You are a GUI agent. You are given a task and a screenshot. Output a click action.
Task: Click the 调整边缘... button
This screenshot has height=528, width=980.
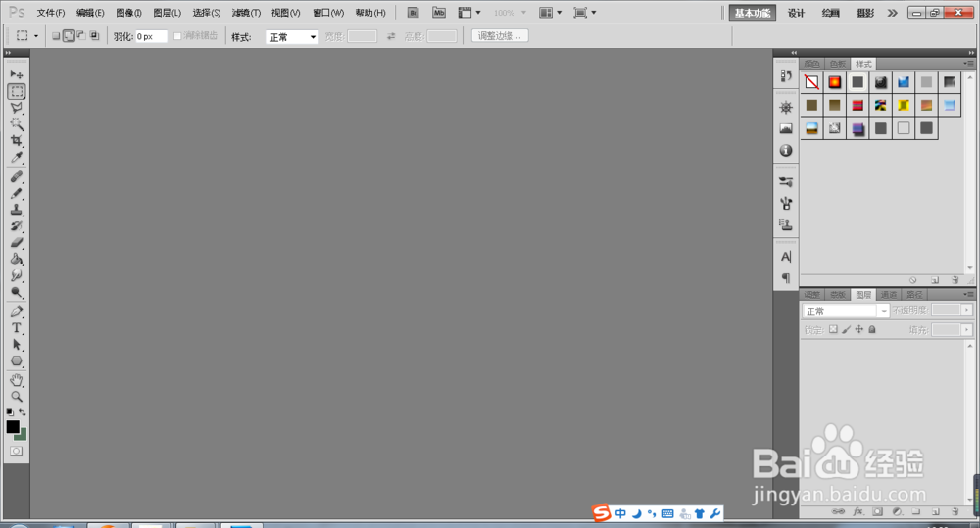coord(500,36)
